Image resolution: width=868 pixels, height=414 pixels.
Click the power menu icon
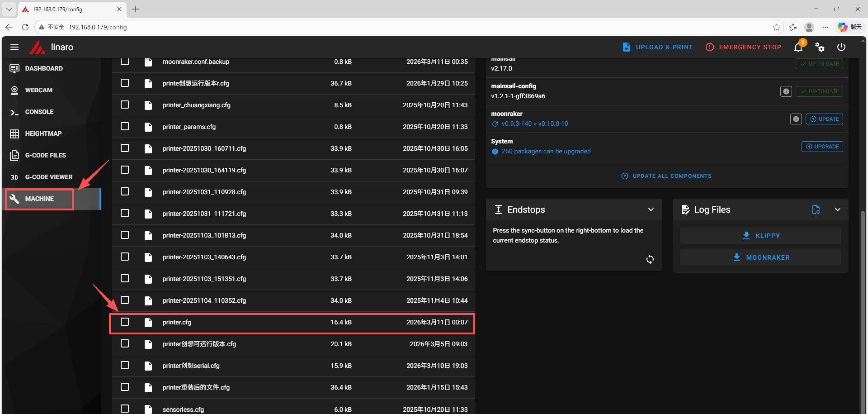tap(841, 47)
